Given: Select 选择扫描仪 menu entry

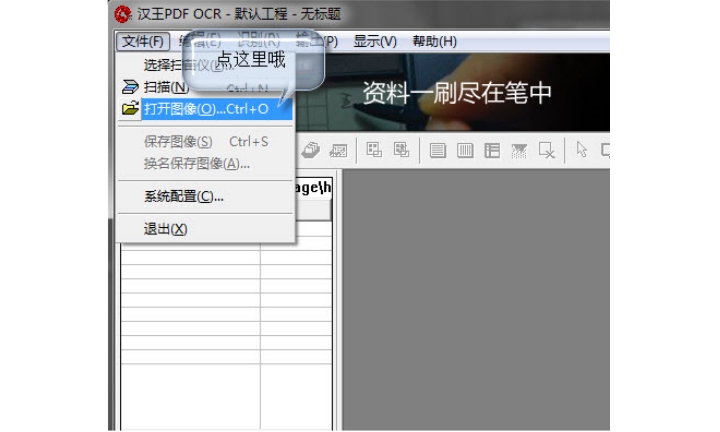Looking at the screenshot, I should (x=180, y=65).
